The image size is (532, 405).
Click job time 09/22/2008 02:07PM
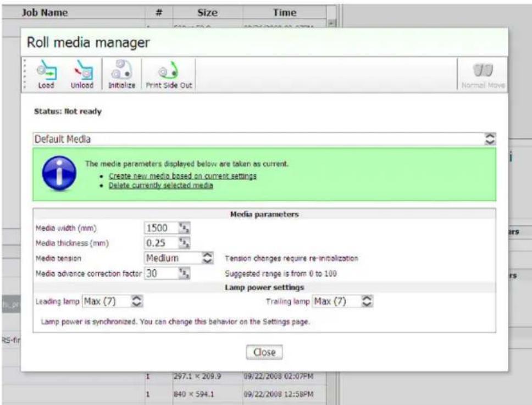278,376
